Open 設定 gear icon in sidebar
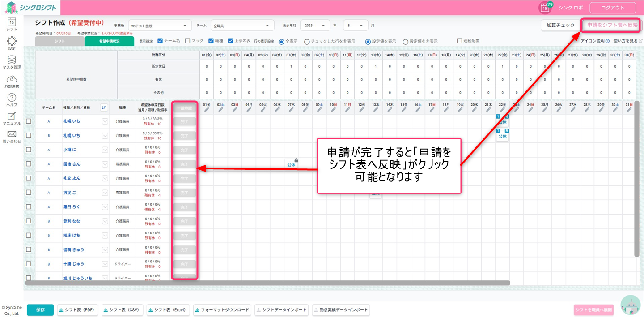The height and width of the screenshot is (318, 644). click(x=12, y=41)
